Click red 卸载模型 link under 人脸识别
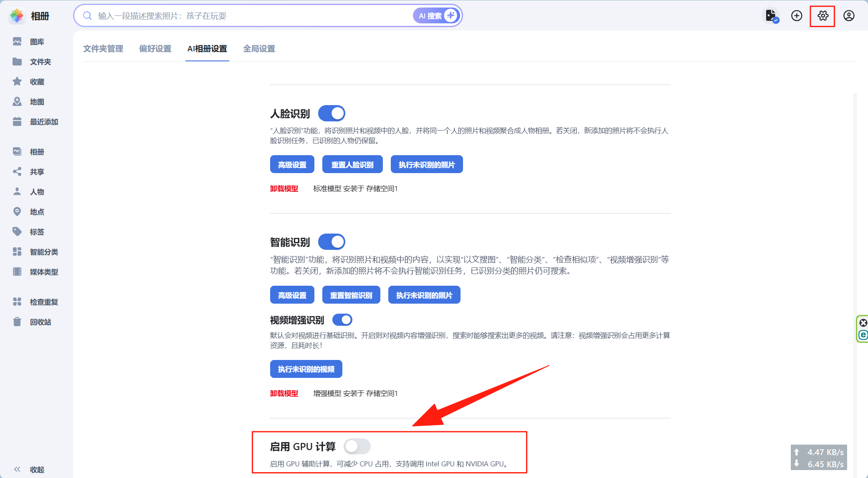The image size is (868, 478). 284,189
